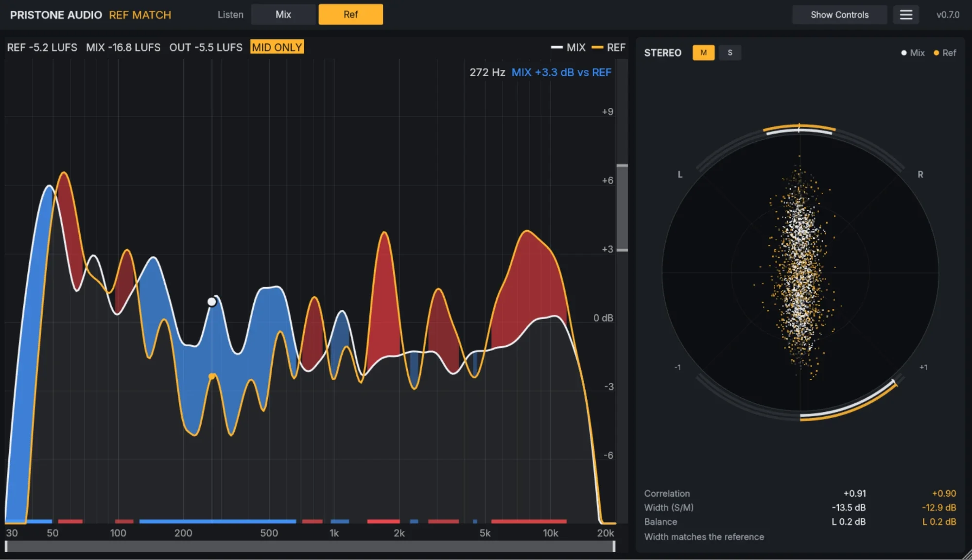The height and width of the screenshot is (560, 972).
Task: Click the Width -13.5 dB mix value
Action: click(x=849, y=508)
